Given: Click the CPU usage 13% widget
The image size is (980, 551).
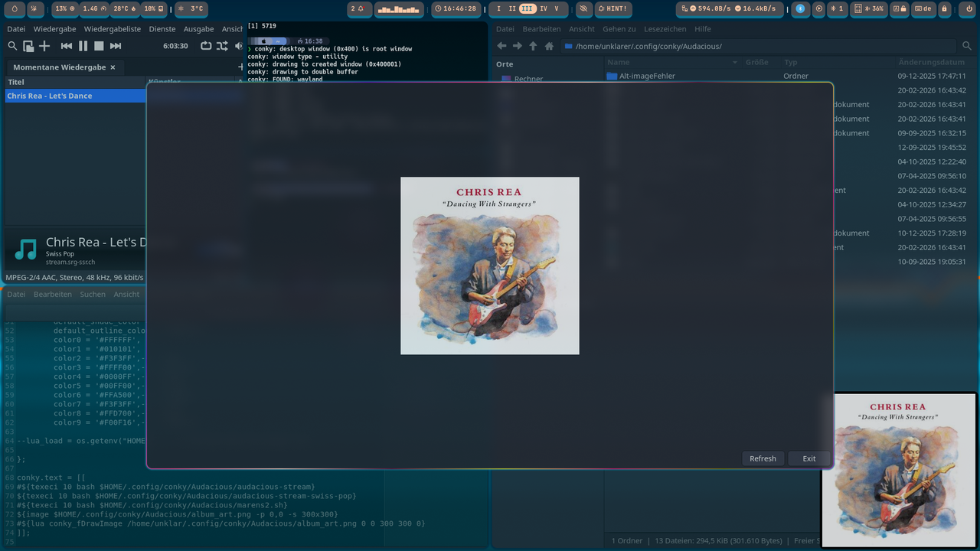Looking at the screenshot, I should pyautogui.click(x=65, y=8).
